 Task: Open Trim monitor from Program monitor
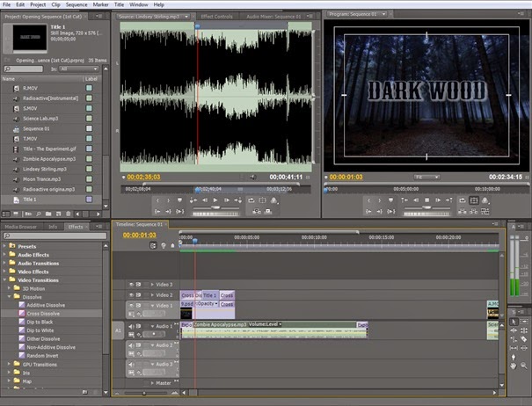(x=485, y=211)
